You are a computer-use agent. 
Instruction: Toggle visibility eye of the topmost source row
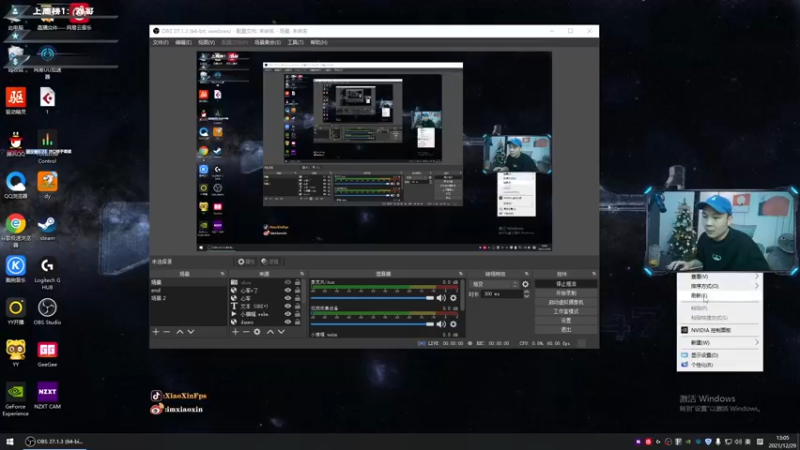tap(288, 282)
